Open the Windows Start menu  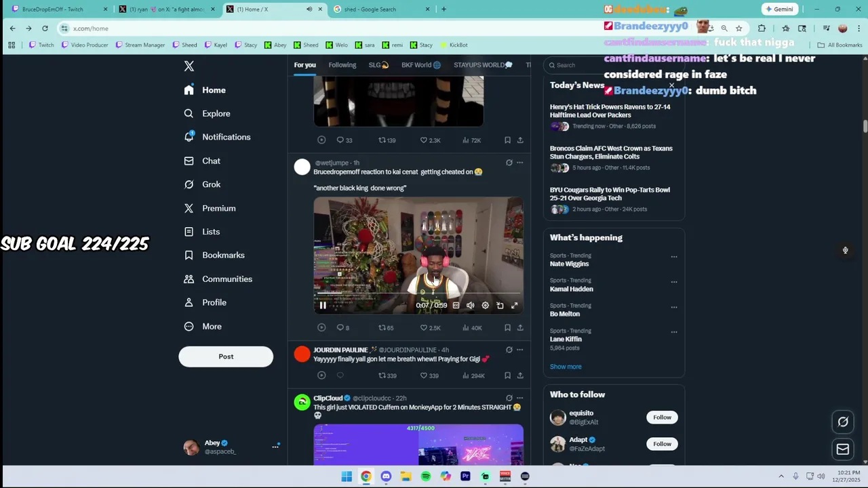(x=347, y=476)
